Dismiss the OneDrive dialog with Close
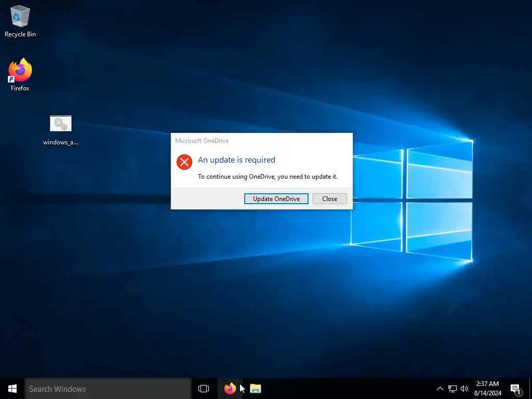 [x=329, y=199]
